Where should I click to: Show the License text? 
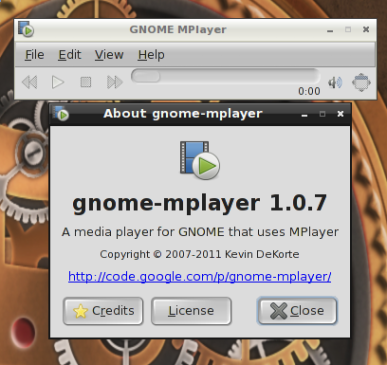click(x=191, y=311)
